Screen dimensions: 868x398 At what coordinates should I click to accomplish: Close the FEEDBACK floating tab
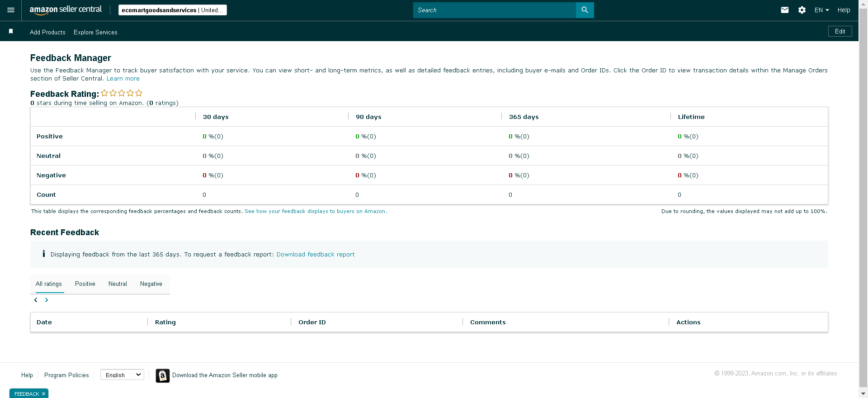43,394
